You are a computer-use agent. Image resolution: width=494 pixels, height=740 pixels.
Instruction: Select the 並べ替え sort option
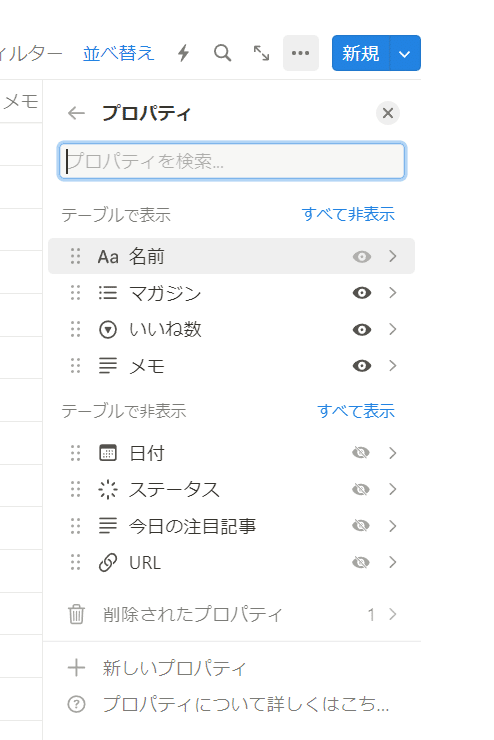pyautogui.click(x=118, y=53)
